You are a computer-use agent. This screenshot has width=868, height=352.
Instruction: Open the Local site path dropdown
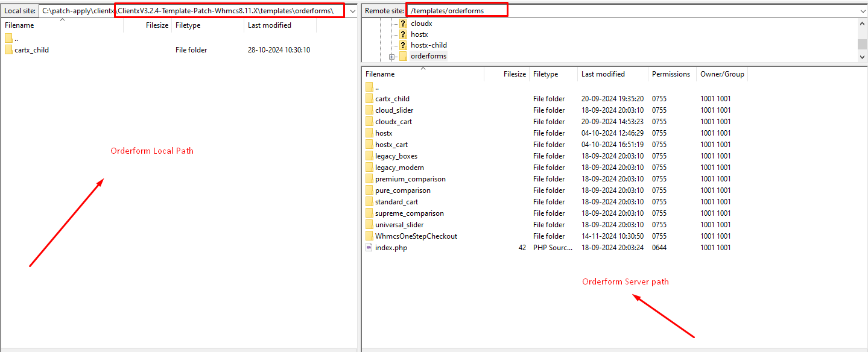pyautogui.click(x=352, y=11)
